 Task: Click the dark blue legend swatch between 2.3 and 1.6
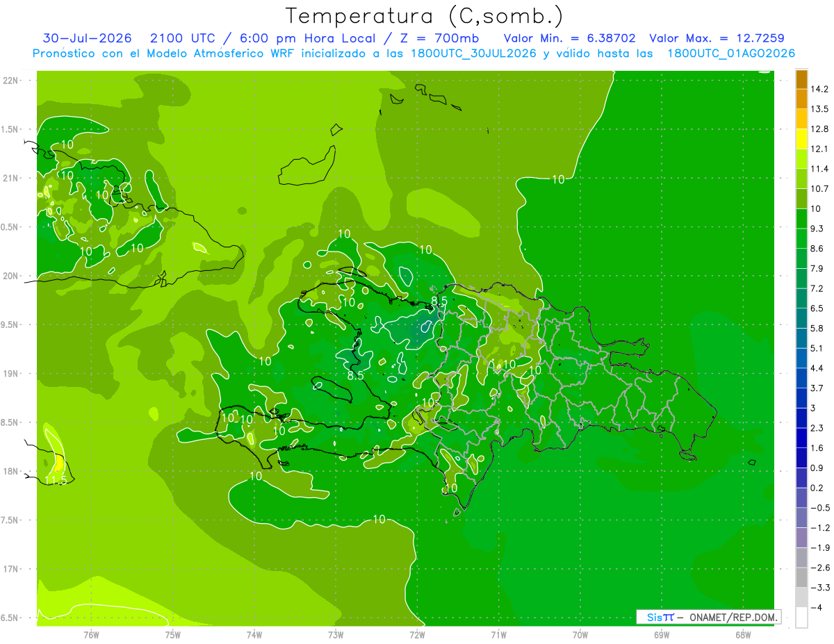[801, 438]
